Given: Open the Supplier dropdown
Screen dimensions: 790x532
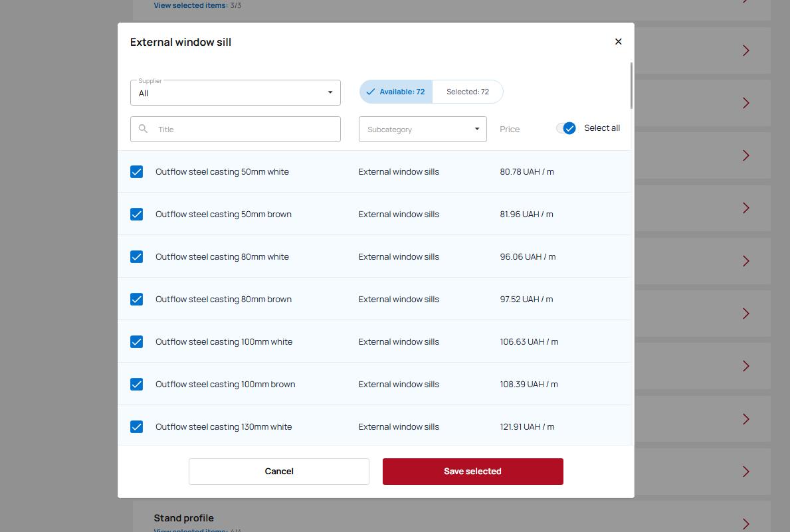Looking at the screenshot, I should [x=235, y=93].
